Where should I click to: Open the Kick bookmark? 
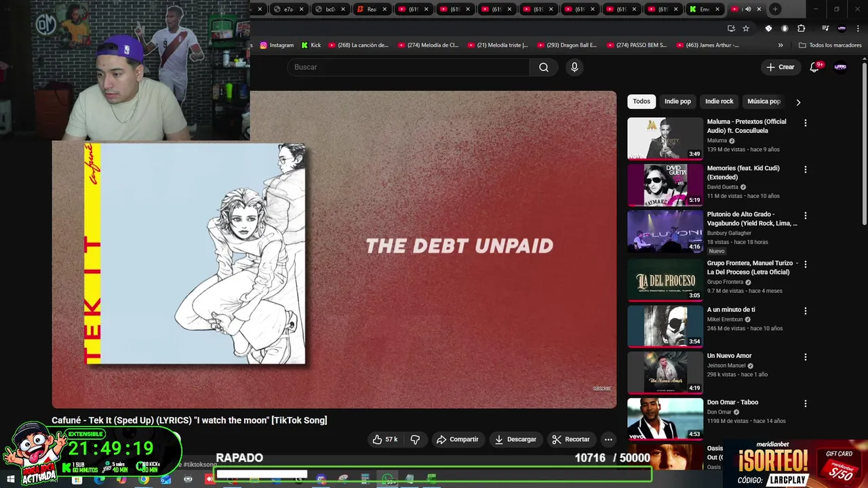coord(311,45)
